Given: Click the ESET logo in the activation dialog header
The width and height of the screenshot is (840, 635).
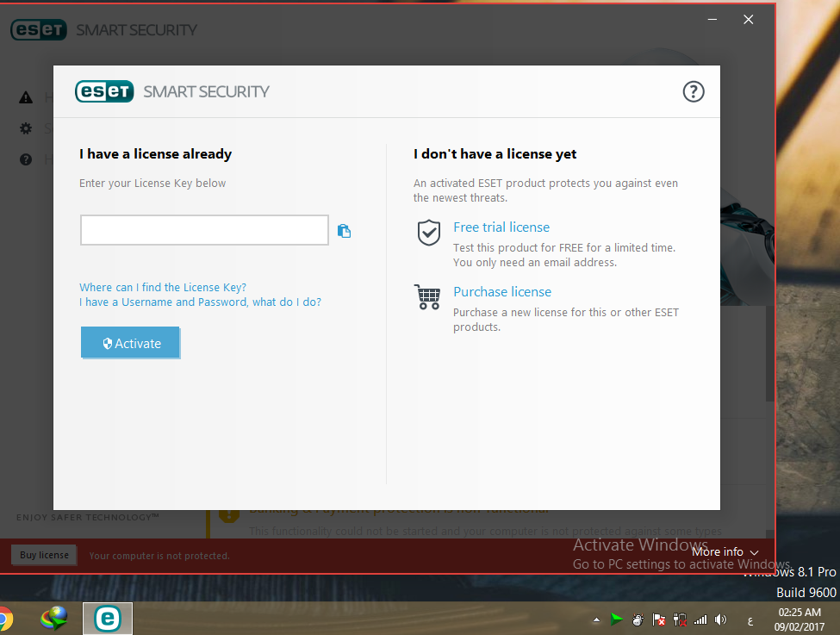Looking at the screenshot, I should point(104,91).
